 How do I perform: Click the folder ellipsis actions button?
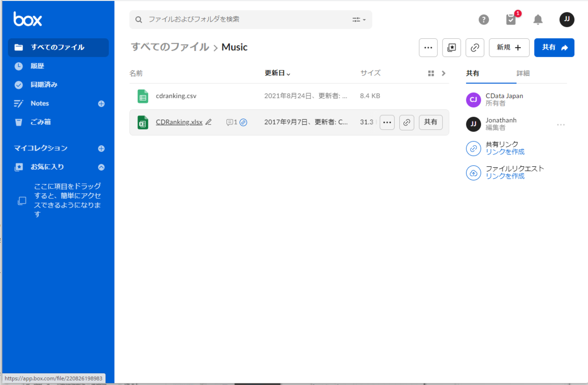[428, 48]
